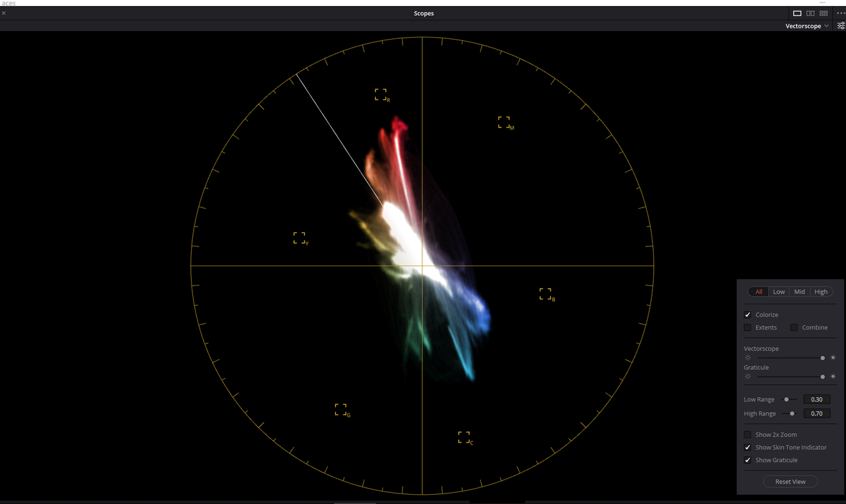This screenshot has height=504, width=846.
Task: Select the Low tonal range tab
Action: click(779, 292)
